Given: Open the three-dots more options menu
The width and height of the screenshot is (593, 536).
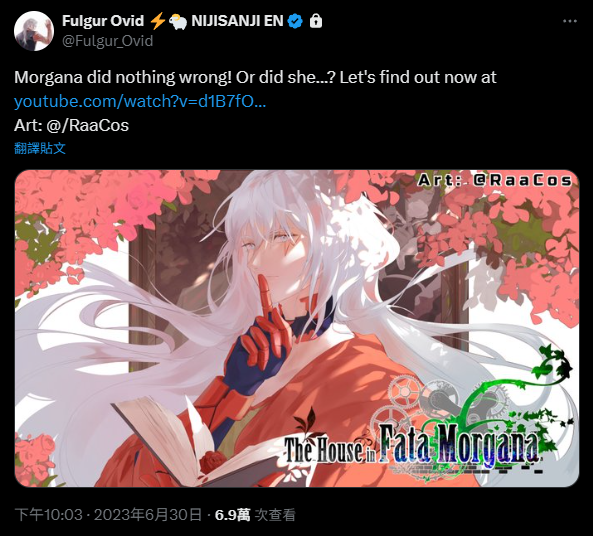Looking at the screenshot, I should tap(570, 21).
